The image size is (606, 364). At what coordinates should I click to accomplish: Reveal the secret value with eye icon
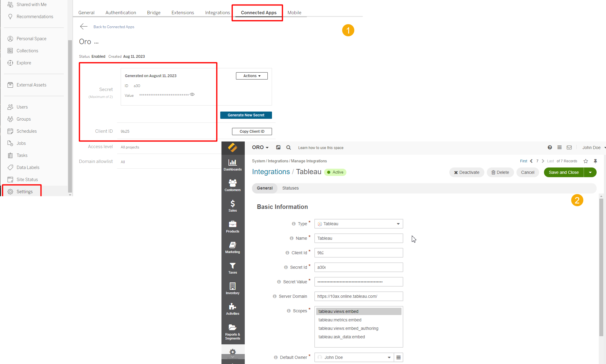[x=192, y=95]
